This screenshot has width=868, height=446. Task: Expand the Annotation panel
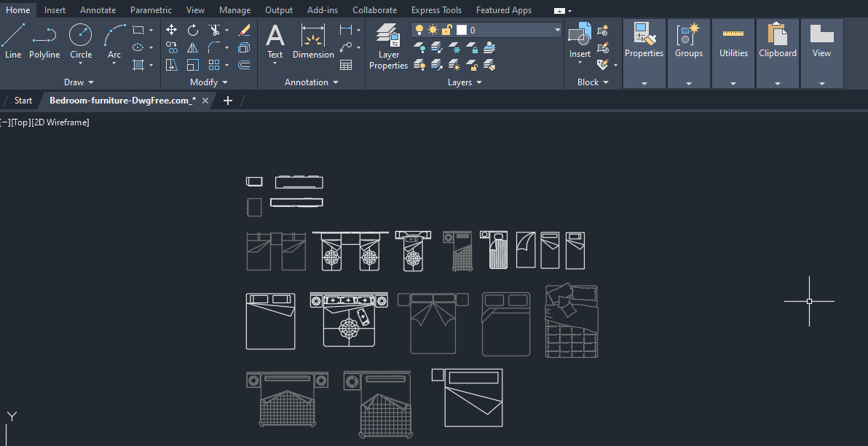[x=312, y=82]
